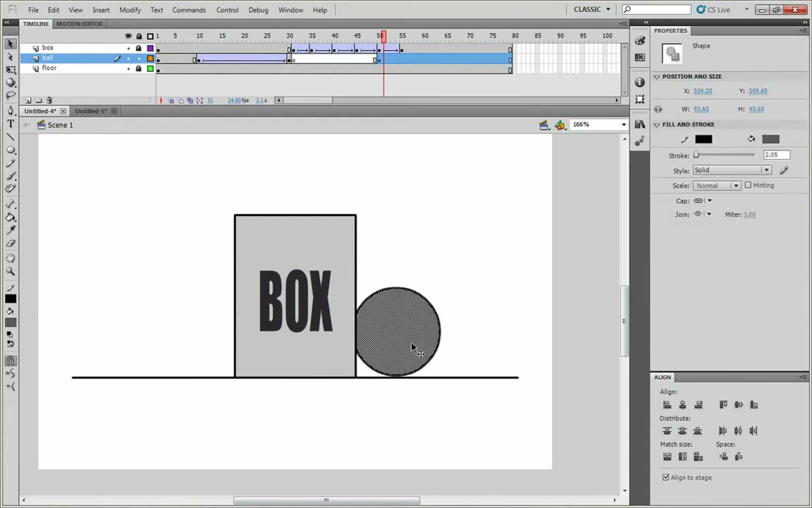Select the Line tool
812x508 pixels.
(x=11, y=137)
